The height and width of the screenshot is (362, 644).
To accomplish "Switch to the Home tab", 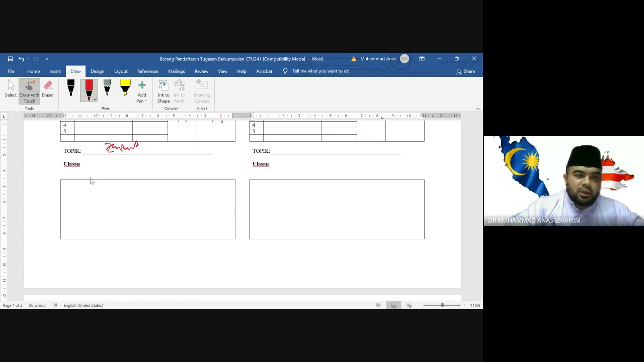I will tap(33, 71).
